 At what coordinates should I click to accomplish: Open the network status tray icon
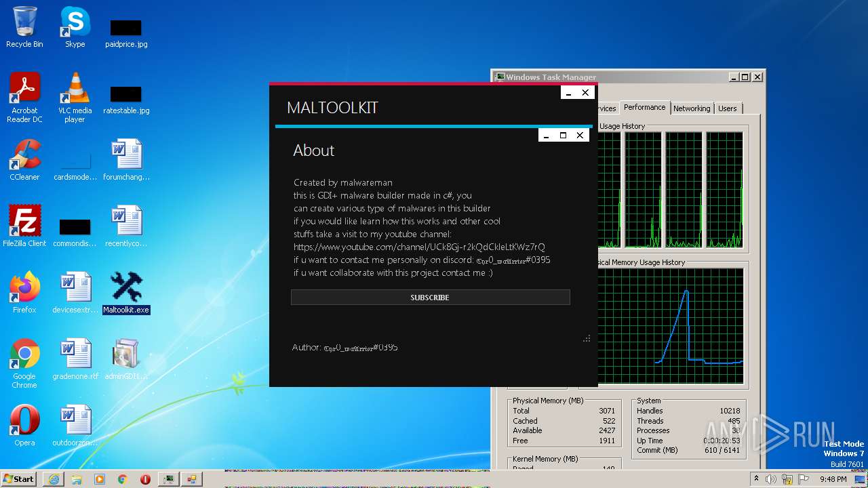tap(787, 479)
